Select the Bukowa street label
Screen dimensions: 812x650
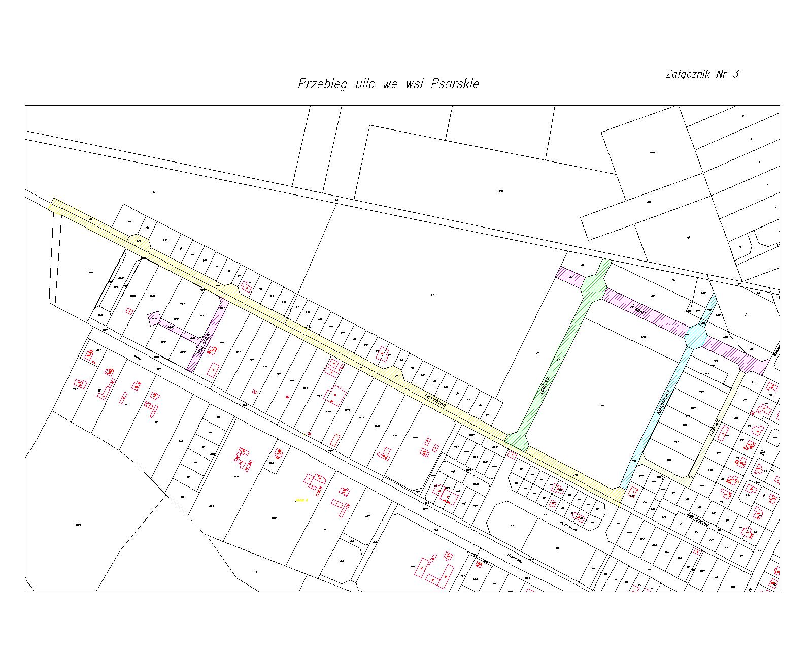[638, 310]
